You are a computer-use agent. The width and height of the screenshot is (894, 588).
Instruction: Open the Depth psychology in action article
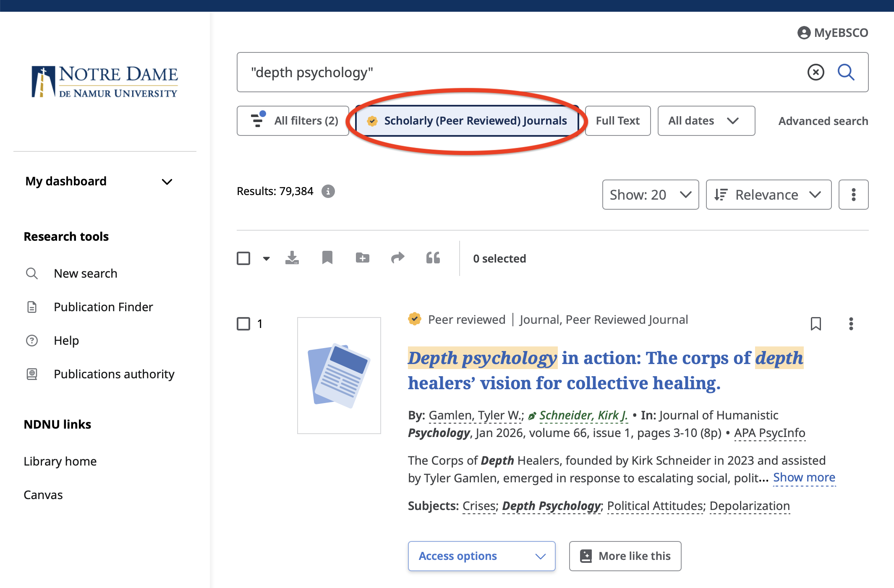(x=606, y=370)
